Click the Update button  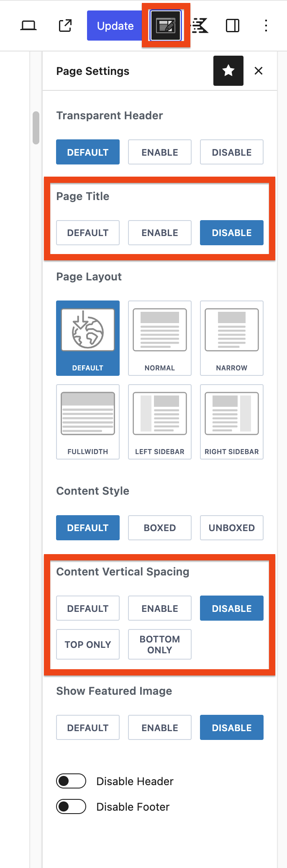tap(115, 26)
